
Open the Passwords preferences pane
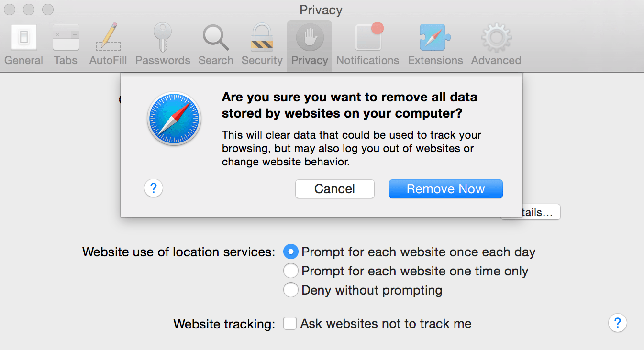point(162,43)
